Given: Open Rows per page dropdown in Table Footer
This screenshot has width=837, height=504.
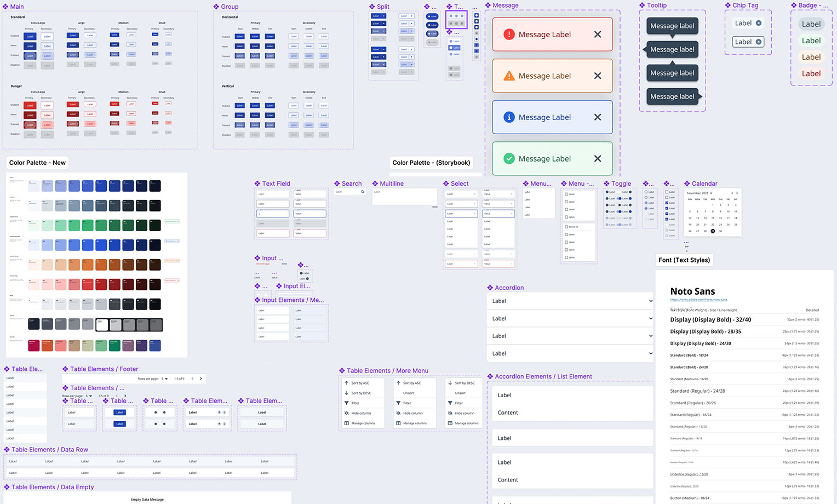Looking at the screenshot, I should [x=164, y=379].
